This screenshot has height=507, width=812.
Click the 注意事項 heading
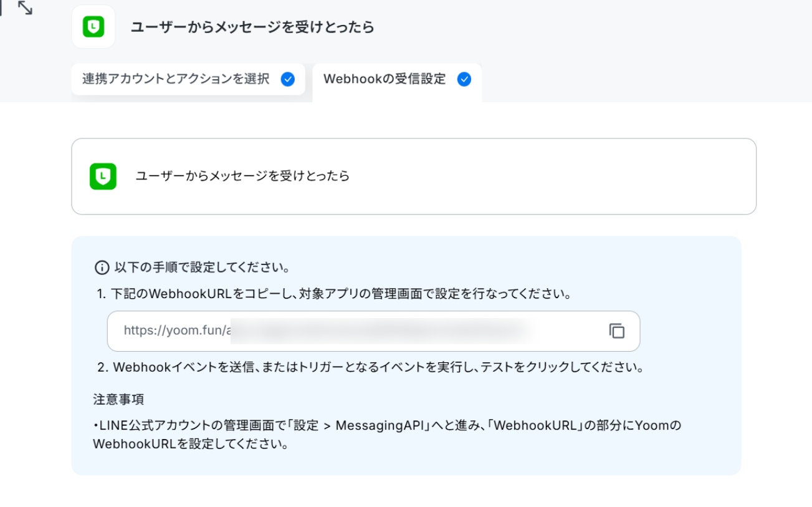(119, 399)
